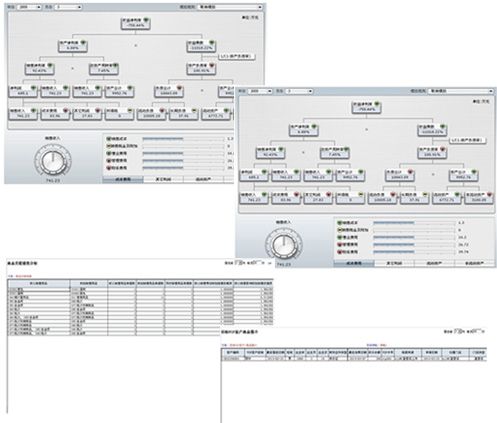Click first column header of the fund distribution table
The image size is (497, 423).
pyautogui.click(x=39, y=283)
